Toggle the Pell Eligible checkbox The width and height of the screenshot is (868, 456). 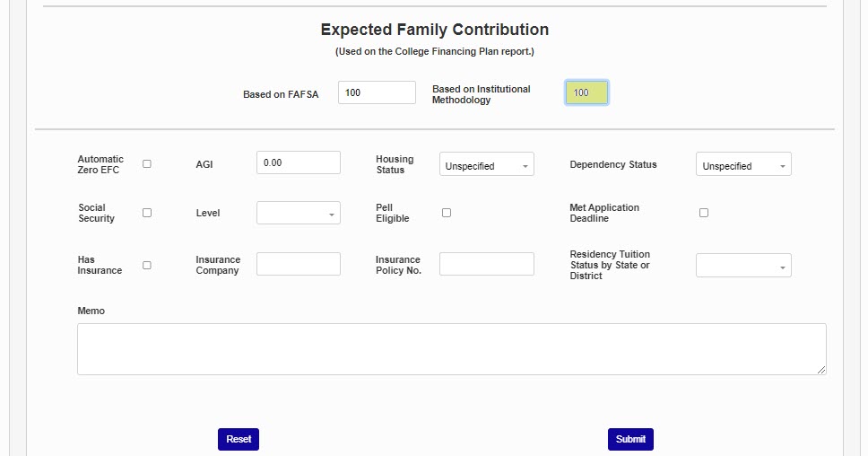(447, 213)
